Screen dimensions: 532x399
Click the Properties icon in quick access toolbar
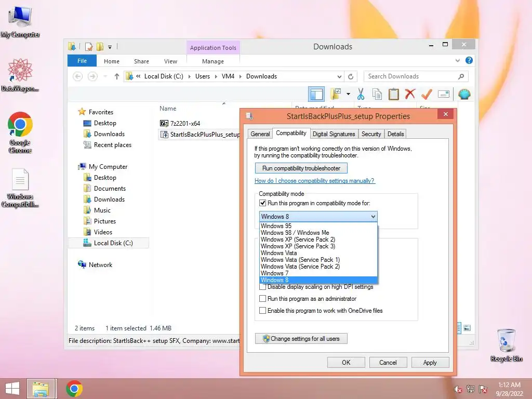pos(89,46)
